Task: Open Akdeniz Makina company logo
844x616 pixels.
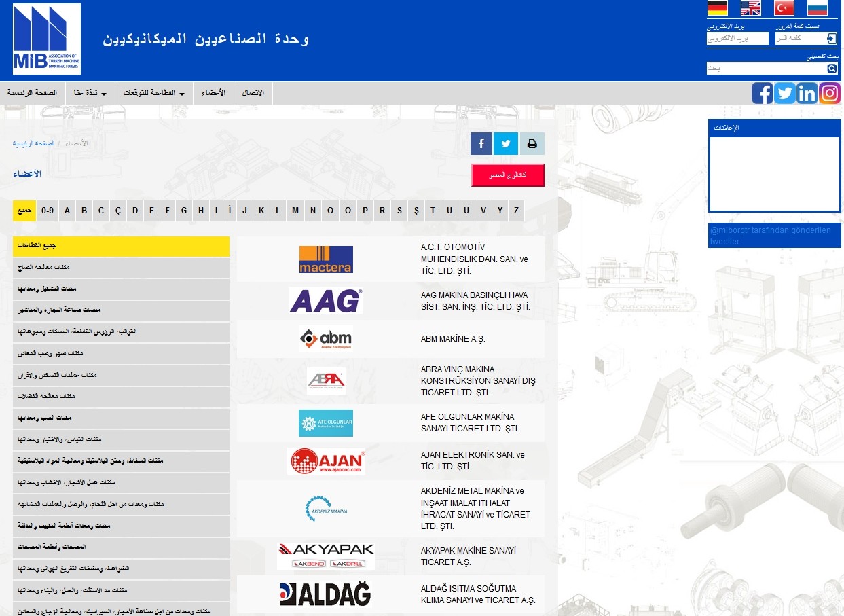Action: [x=326, y=509]
